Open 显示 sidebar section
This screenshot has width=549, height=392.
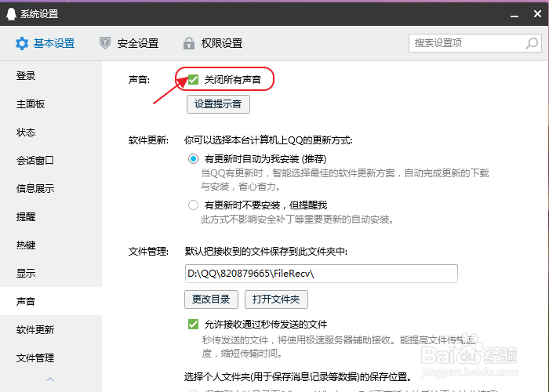51,273
